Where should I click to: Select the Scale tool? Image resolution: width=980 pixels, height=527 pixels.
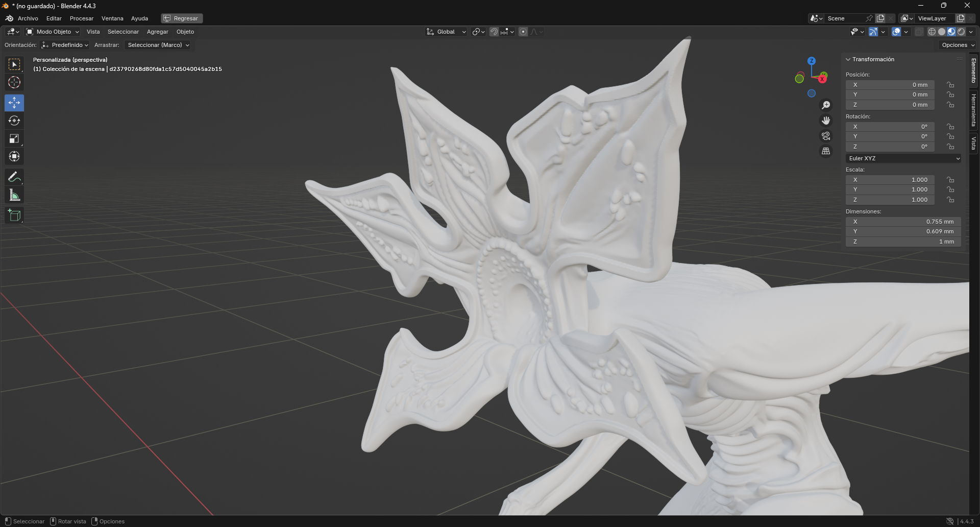pyautogui.click(x=14, y=138)
